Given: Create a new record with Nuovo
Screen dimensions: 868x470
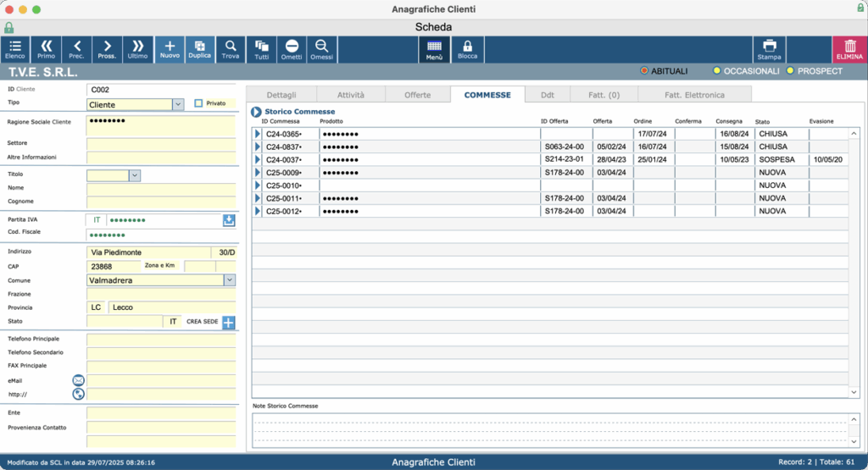Looking at the screenshot, I should tap(170, 50).
